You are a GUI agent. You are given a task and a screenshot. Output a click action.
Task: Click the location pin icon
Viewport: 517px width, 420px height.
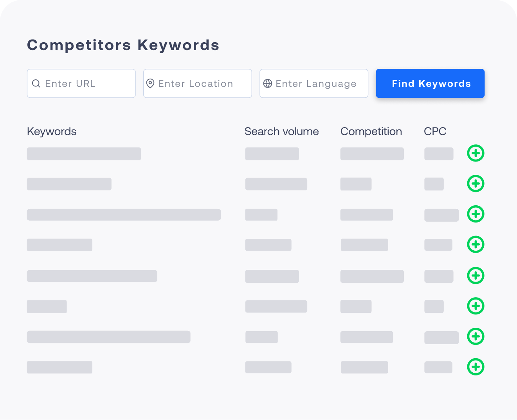click(x=151, y=83)
